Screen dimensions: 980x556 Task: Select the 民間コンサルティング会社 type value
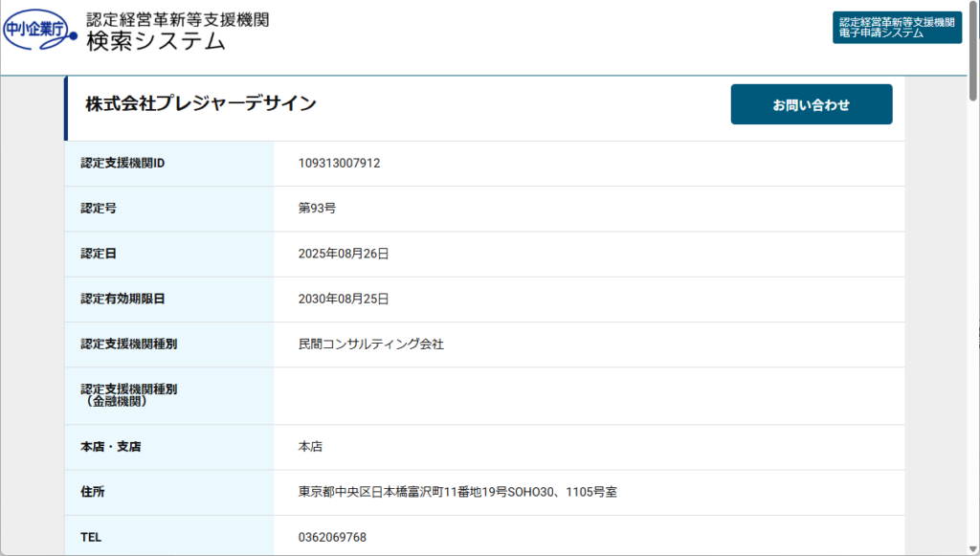[371, 344]
